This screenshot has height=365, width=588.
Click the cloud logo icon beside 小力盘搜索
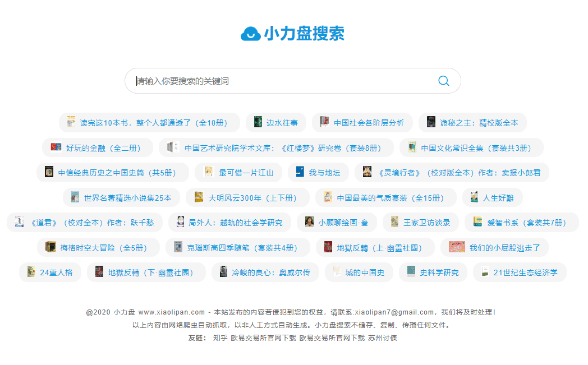click(x=250, y=34)
